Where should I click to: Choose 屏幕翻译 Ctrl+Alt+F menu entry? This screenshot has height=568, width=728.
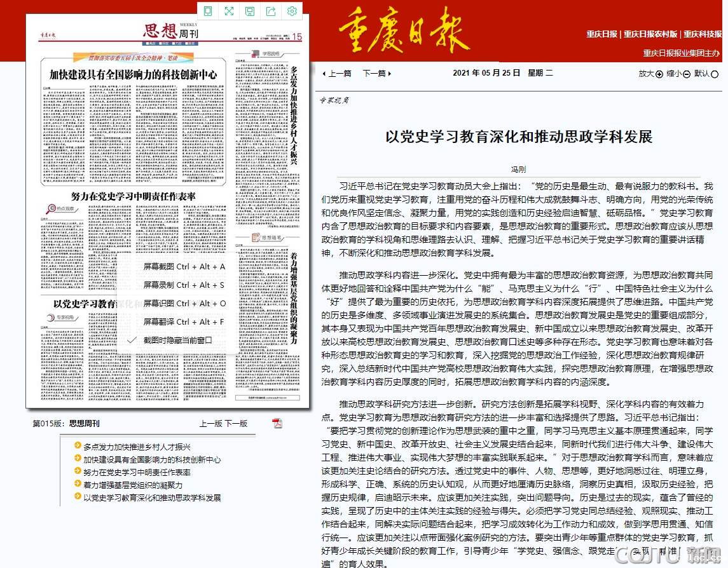pos(184,322)
